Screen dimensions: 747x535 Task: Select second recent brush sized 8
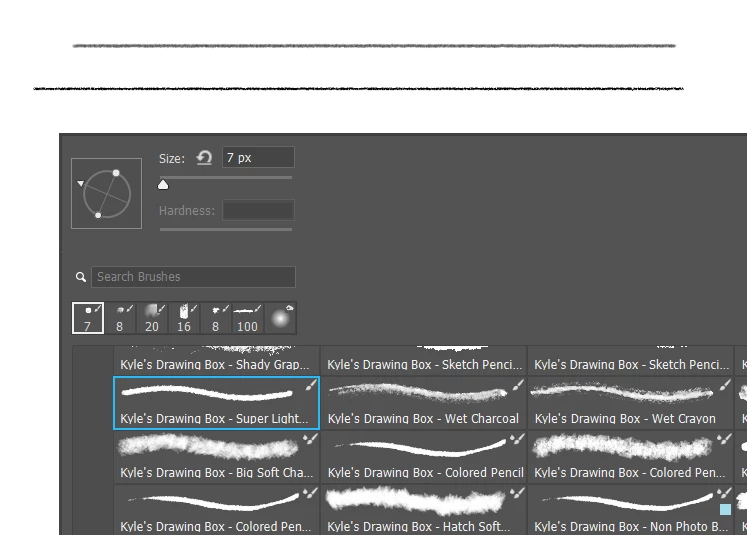point(216,318)
